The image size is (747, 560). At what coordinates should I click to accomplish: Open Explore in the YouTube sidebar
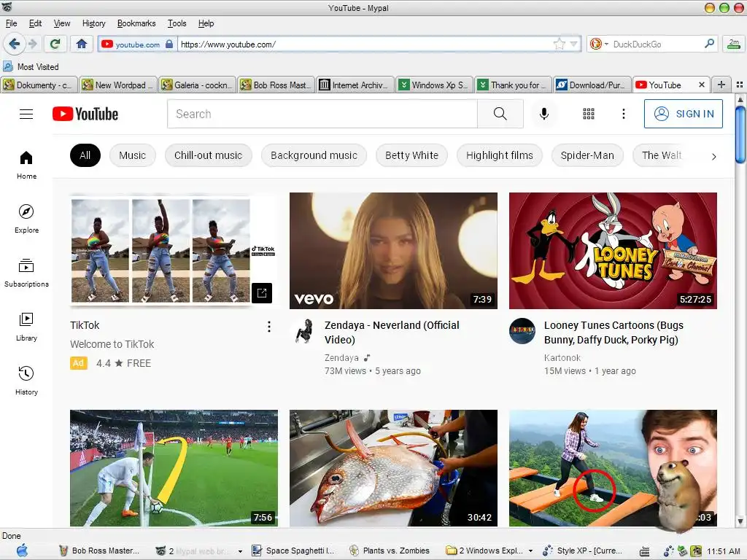(x=27, y=219)
